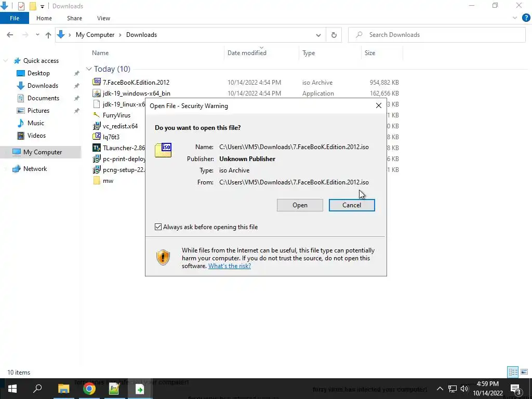The height and width of the screenshot is (399, 532).
Task: Open the What's the risk link
Action: click(x=230, y=266)
